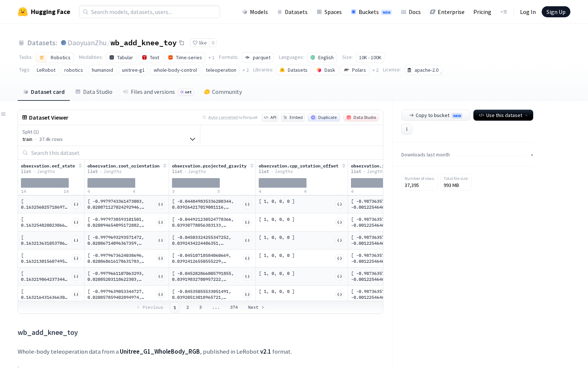
Task: Click the root_orientation histogram bar
Action: (x=111, y=183)
